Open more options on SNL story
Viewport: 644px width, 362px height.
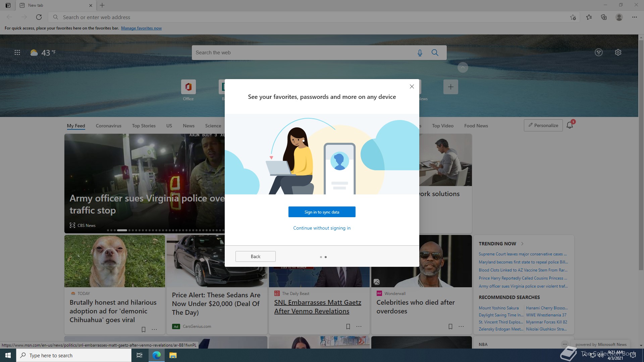[359, 326]
